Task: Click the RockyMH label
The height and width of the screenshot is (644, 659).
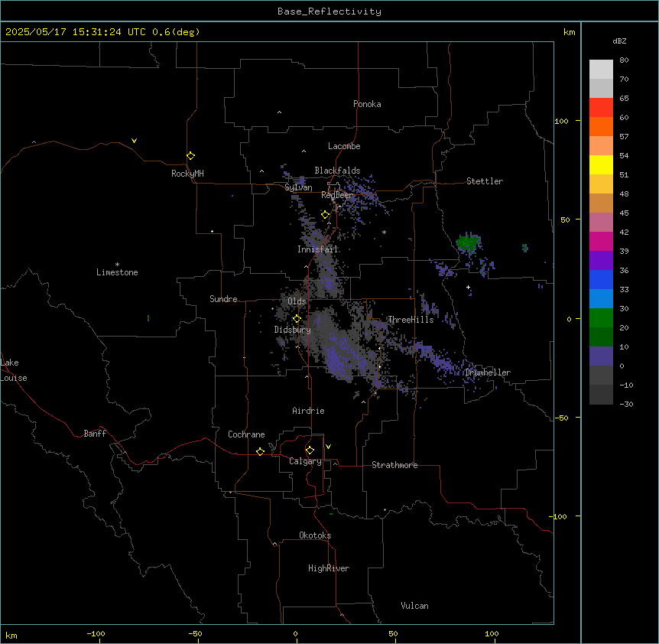Action: 187,174
